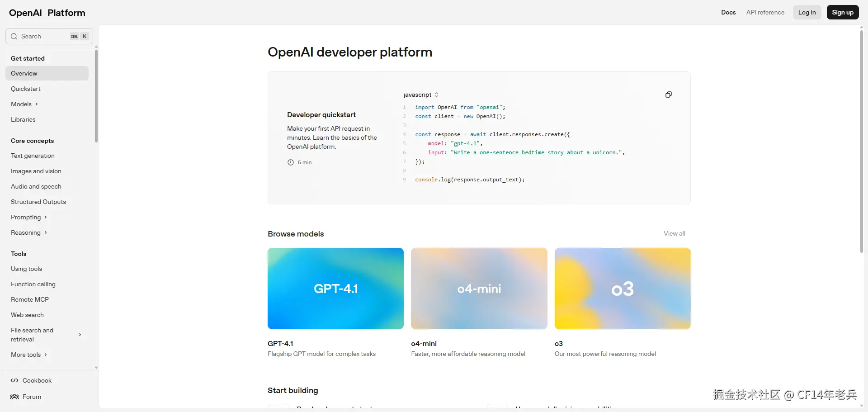Expand the More tools chevron
This screenshot has width=868, height=412.
tap(46, 355)
